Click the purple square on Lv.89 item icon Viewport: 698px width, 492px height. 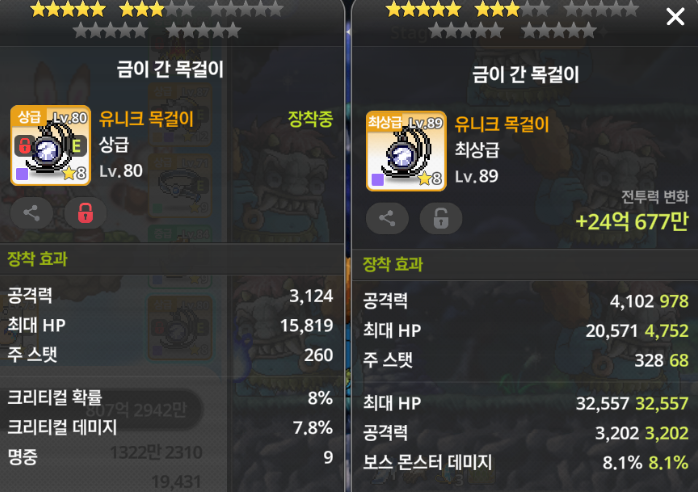(x=377, y=179)
